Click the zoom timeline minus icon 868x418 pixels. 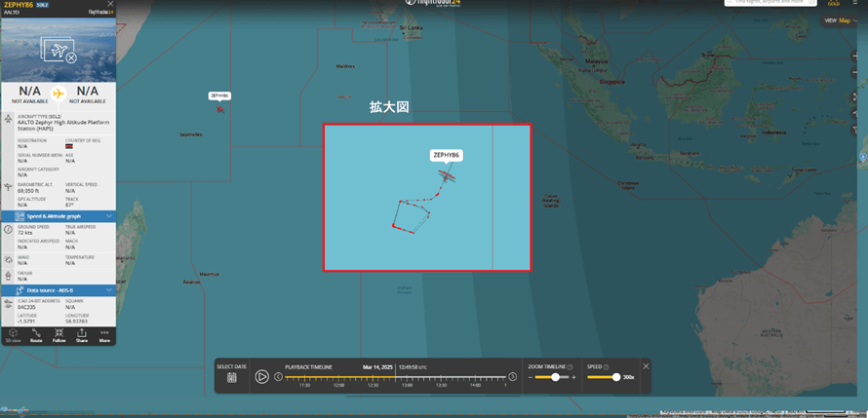[532, 377]
